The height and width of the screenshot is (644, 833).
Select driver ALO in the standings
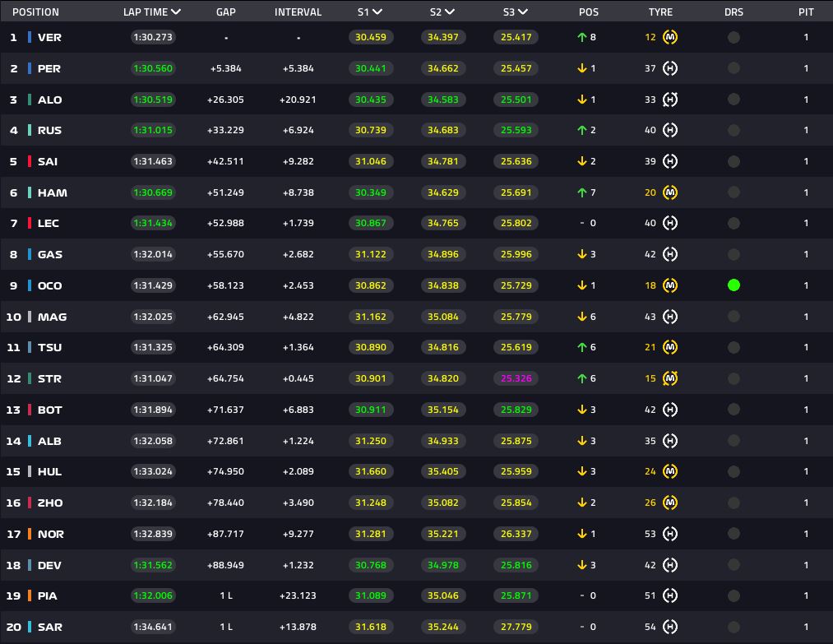pyautogui.click(x=49, y=100)
